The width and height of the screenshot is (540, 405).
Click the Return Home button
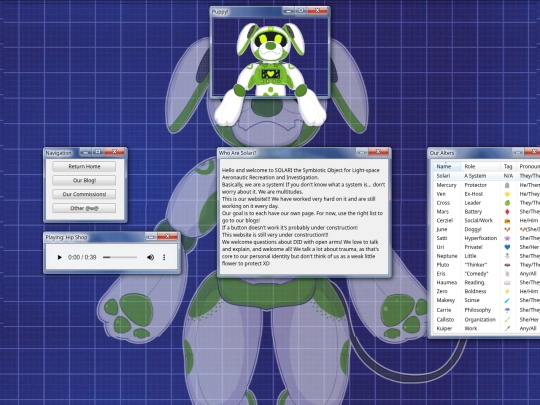[84, 167]
